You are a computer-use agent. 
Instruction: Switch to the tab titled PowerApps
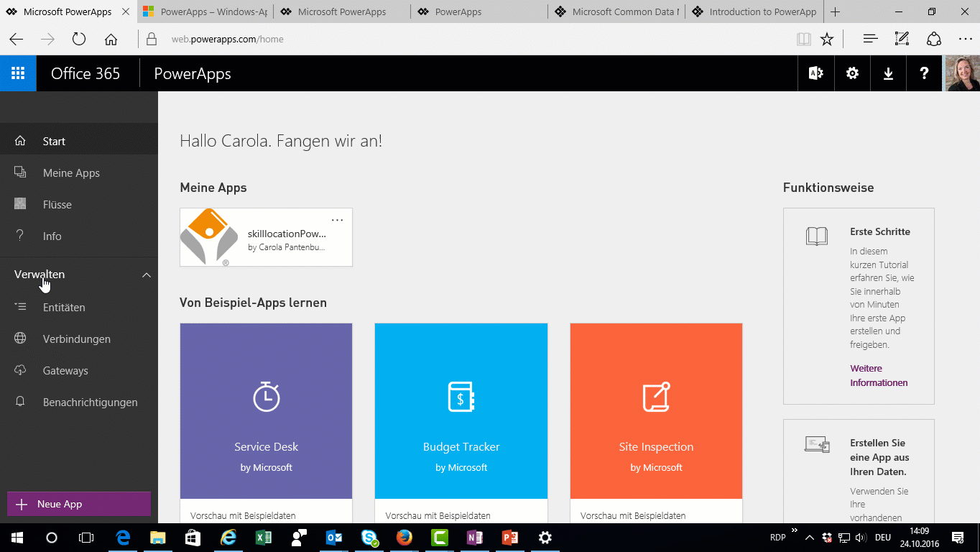pos(480,11)
